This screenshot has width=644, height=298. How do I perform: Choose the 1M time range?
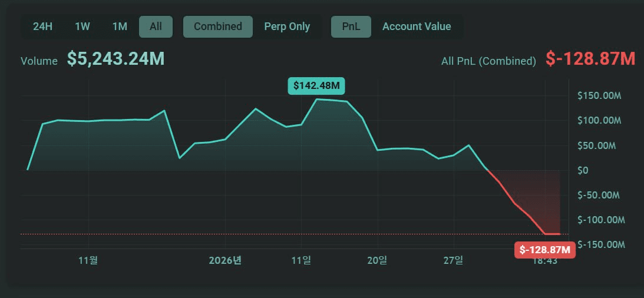pos(120,27)
